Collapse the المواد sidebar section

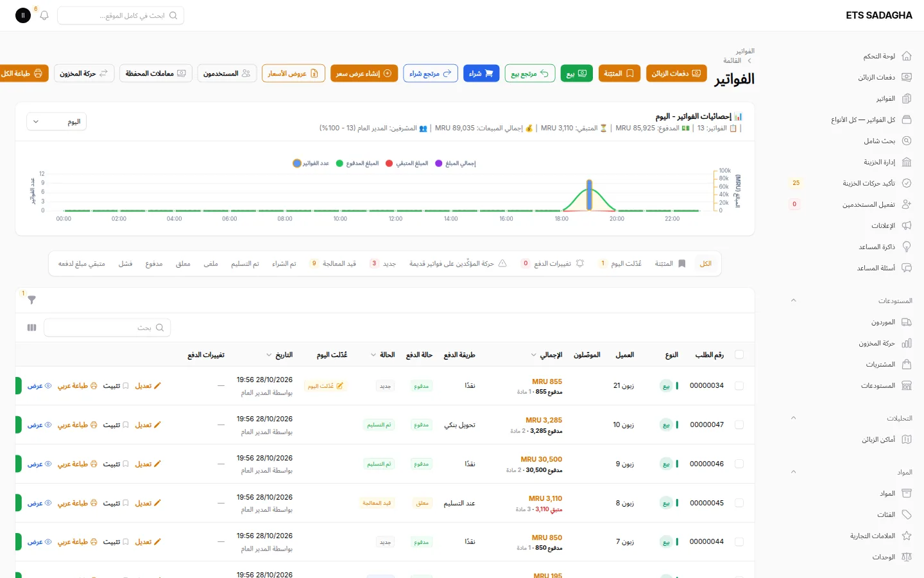(794, 472)
